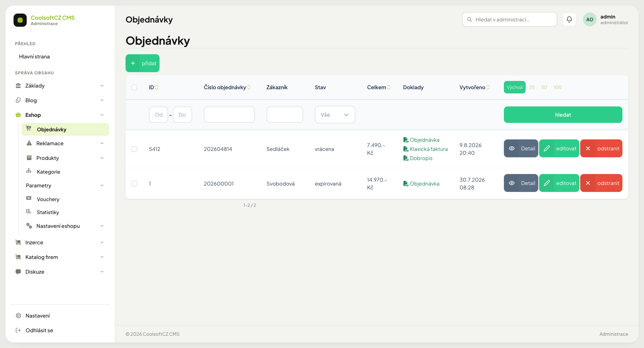This screenshot has width=644, height=348.
Task: Open the Klasická faktura document link
Action: coord(428,149)
